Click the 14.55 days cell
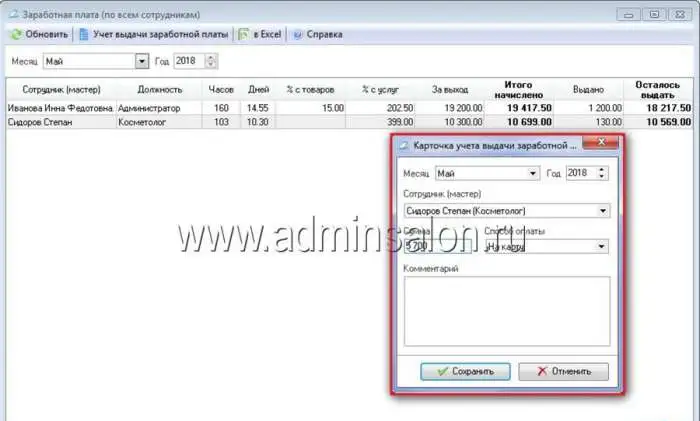 click(x=258, y=108)
